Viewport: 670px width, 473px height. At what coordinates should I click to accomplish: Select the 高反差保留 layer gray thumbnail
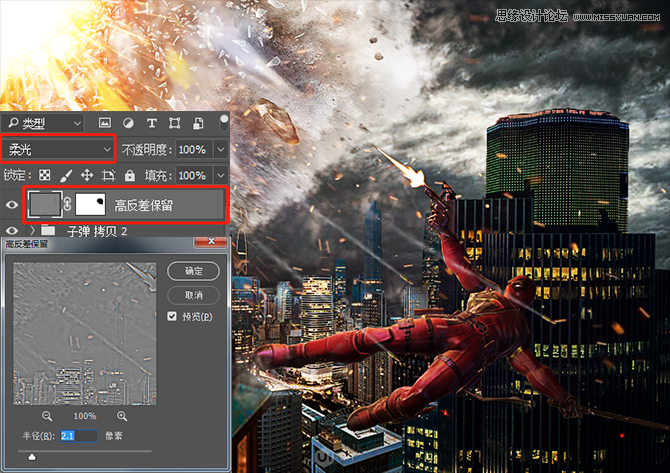pos(44,205)
